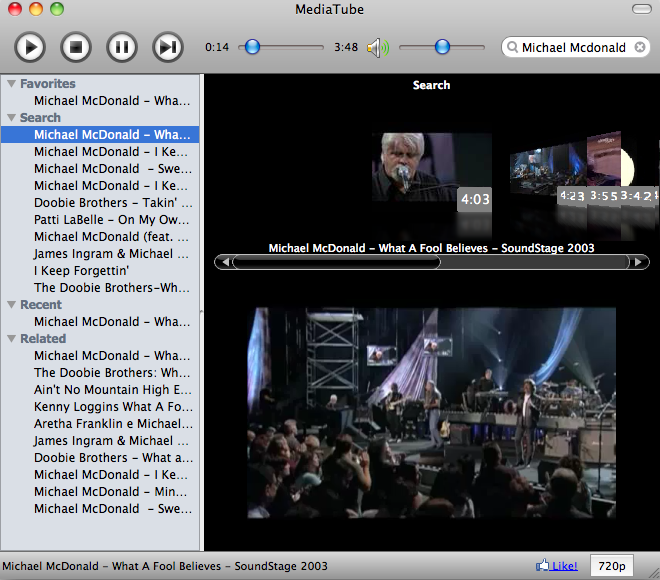
Task: Skip to the next track
Action: pos(168,47)
